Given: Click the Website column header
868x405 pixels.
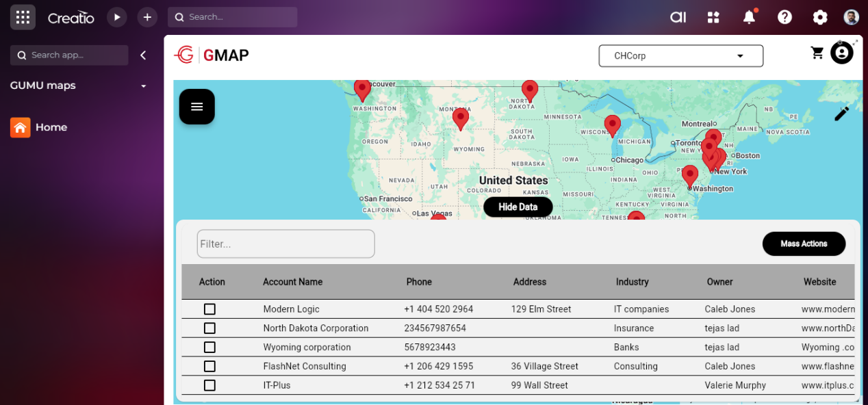Looking at the screenshot, I should [x=820, y=282].
